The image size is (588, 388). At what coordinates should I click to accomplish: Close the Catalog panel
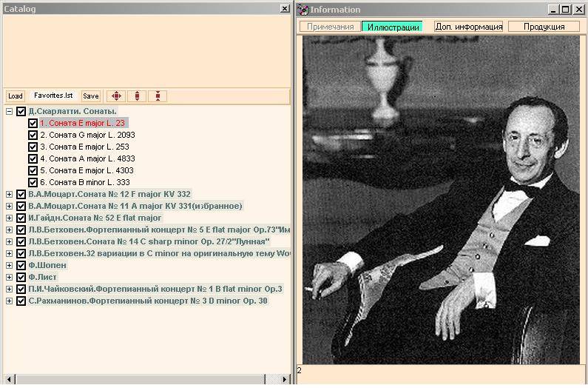pos(285,9)
